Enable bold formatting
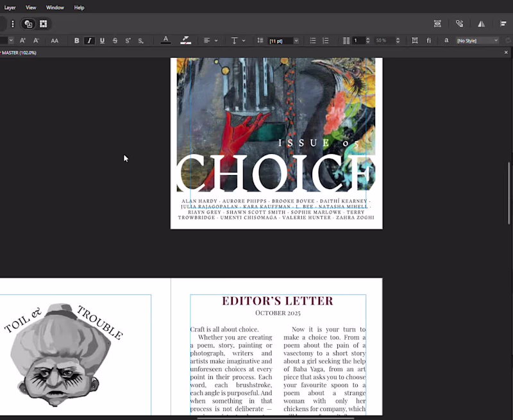 click(76, 40)
